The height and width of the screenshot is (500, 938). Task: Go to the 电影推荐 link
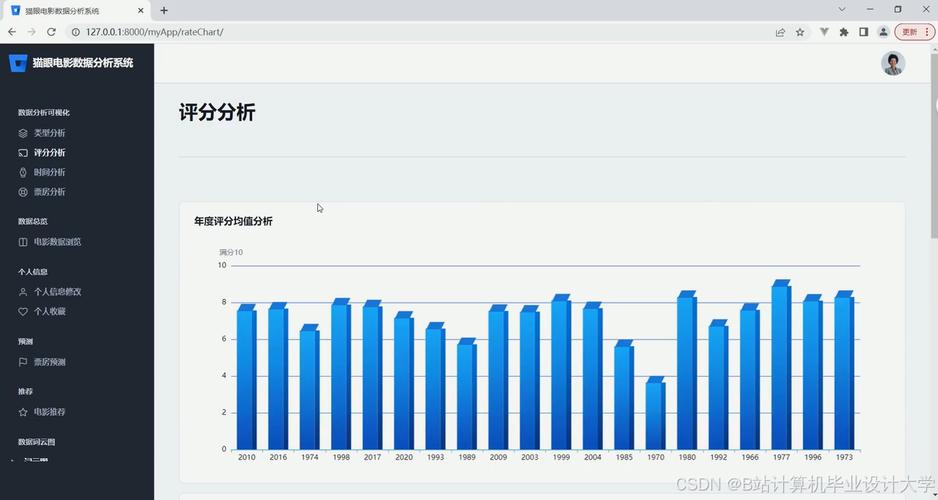[50, 412]
